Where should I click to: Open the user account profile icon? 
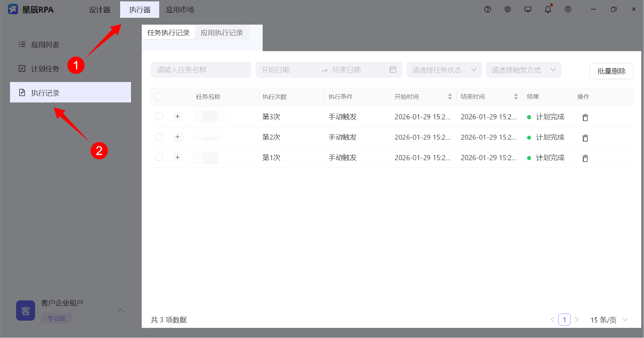click(x=568, y=9)
